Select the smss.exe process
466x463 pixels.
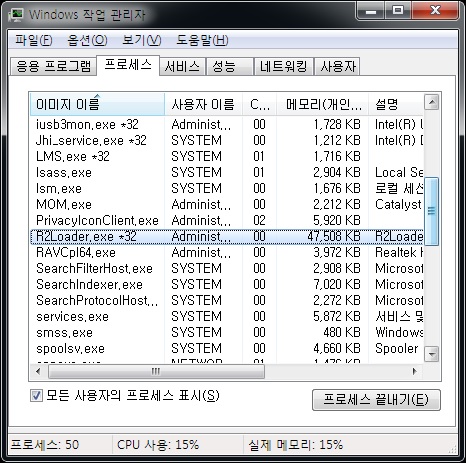[x=227, y=333]
